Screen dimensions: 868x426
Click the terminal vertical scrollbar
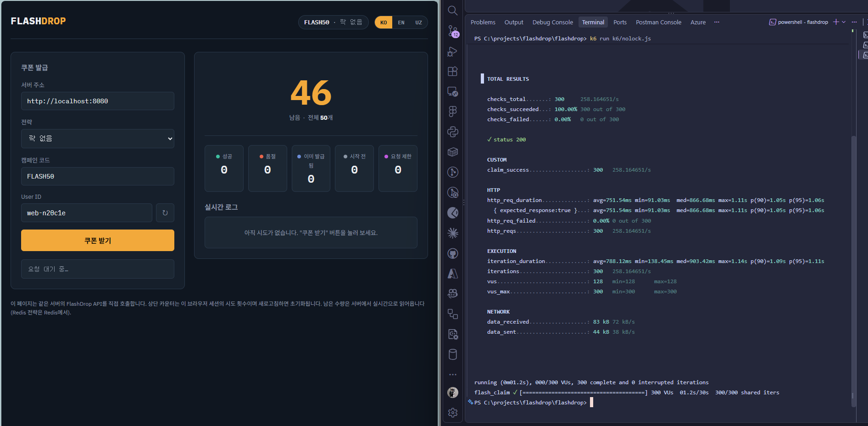[x=853, y=271]
